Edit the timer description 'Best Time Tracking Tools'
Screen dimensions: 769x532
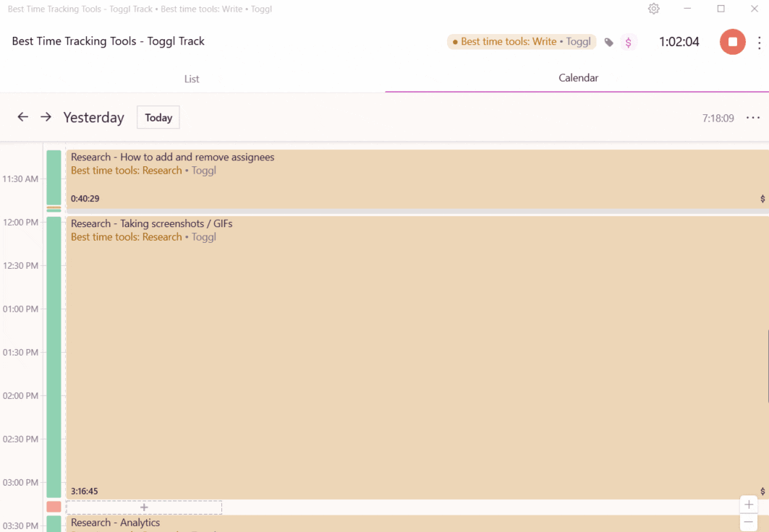coord(109,42)
